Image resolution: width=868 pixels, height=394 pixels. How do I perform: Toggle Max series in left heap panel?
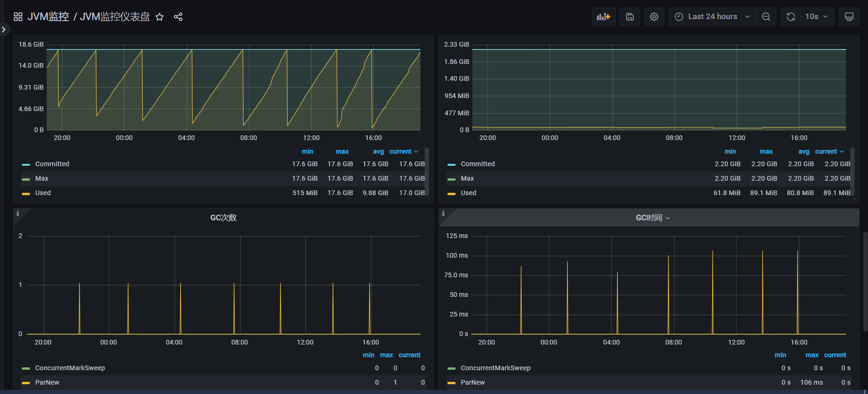pyautogui.click(x=42, y=179)
